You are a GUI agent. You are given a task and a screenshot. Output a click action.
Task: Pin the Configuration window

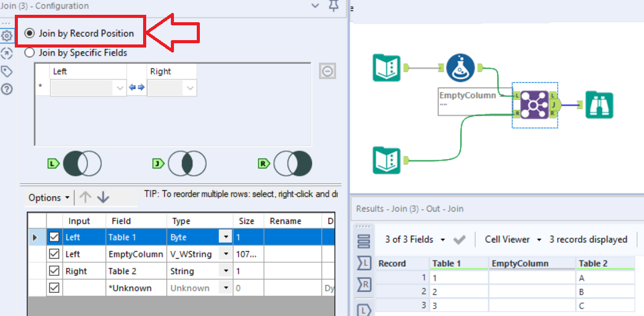(x=335, y=6)
